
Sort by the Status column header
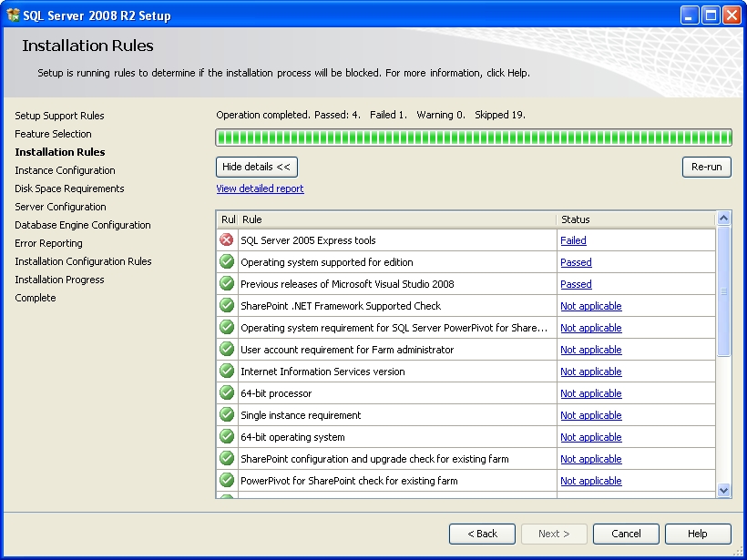[x=636, y=219]
